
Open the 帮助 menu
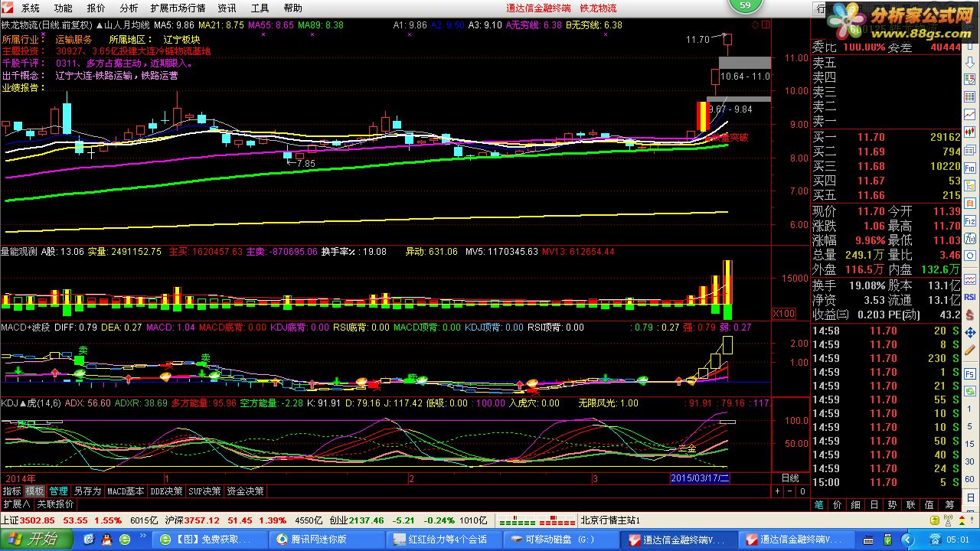(x=292, y=8)
